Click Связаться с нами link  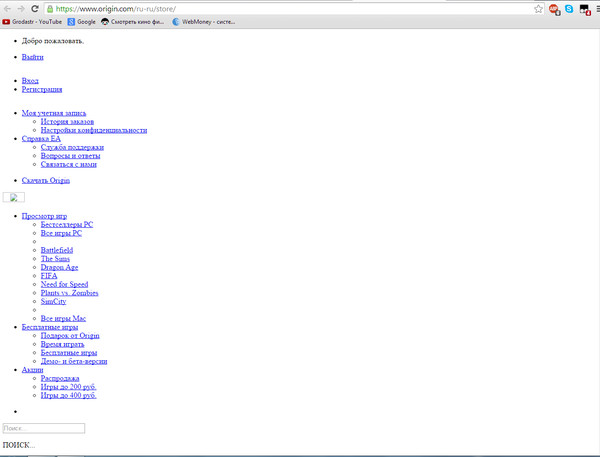coord(68,164)
